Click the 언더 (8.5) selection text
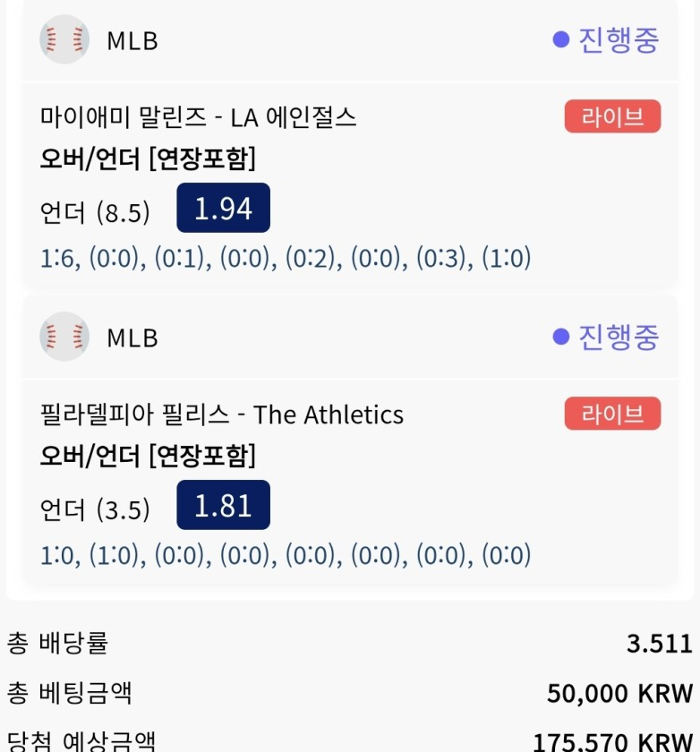 point(95,211)
